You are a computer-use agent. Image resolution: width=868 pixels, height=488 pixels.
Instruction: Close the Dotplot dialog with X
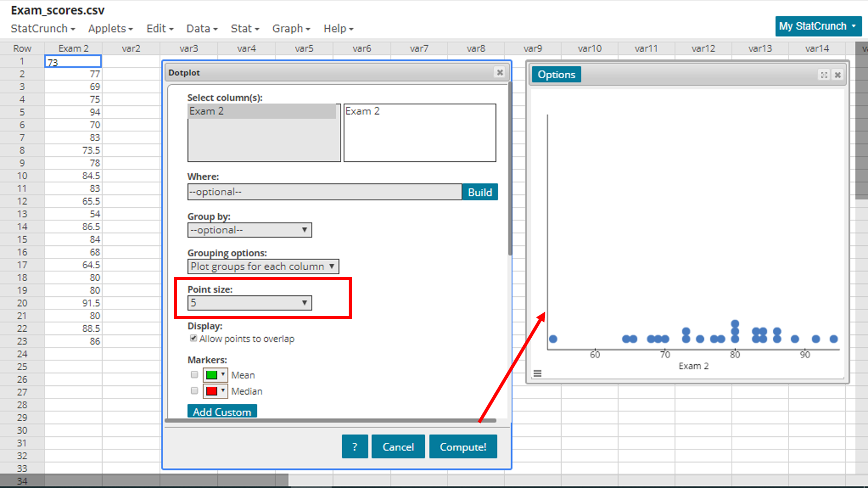500,72
